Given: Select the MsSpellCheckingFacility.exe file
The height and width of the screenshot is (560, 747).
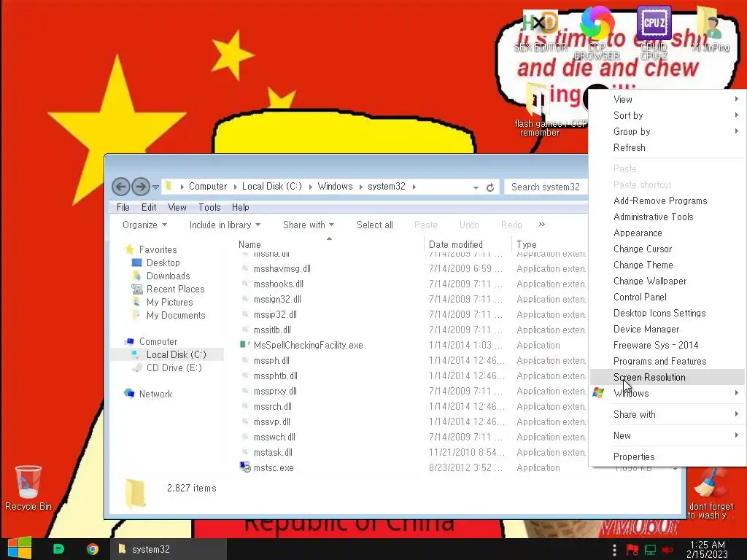Looking at the screenshot, I should click(308, 345).
